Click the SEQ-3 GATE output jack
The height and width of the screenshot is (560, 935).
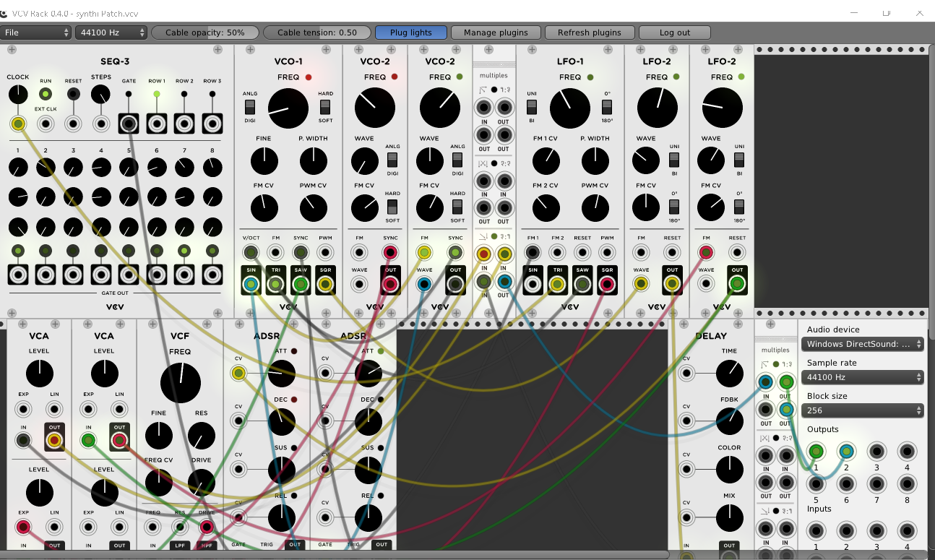click(129, 124)
